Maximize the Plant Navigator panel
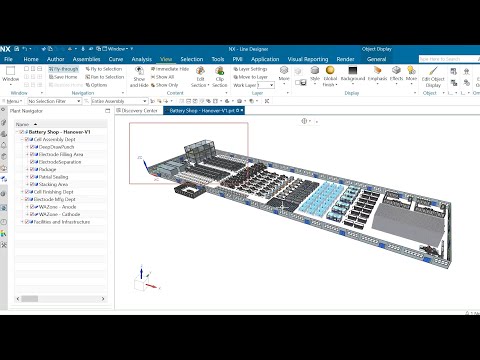This screenshot has width=480, height=360. click(x=107, y=111)
